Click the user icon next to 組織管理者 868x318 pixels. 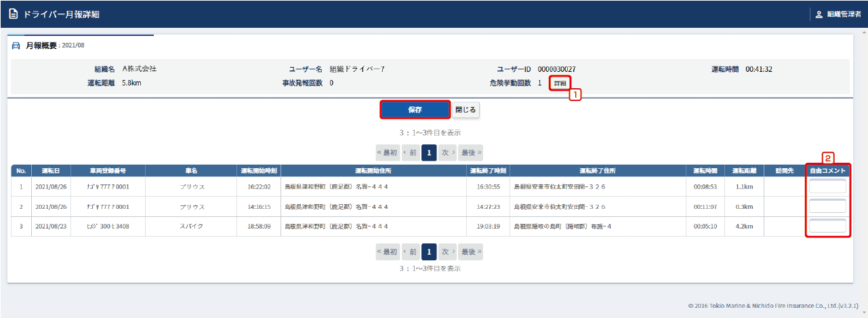[819, 14]
